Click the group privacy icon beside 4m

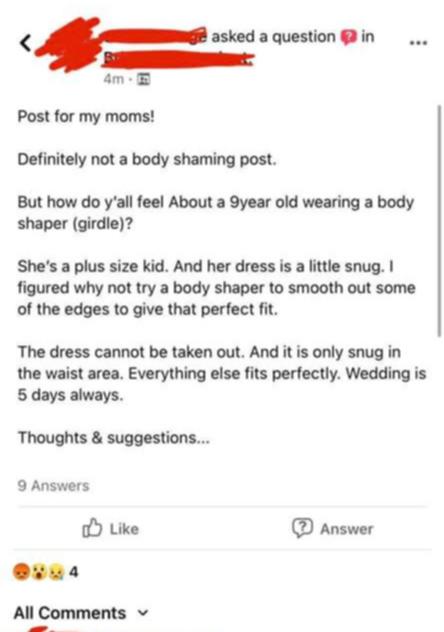click(x=144, y=79)
